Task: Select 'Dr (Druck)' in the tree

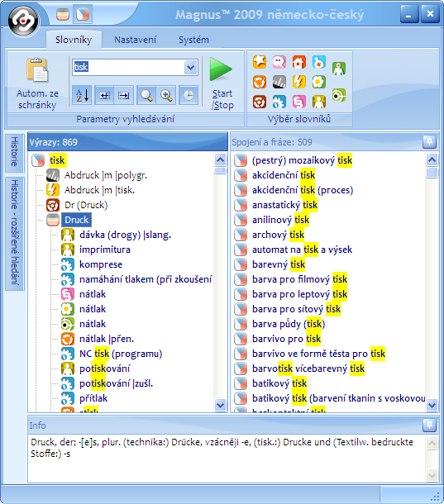Action: [x=86, y=205]
